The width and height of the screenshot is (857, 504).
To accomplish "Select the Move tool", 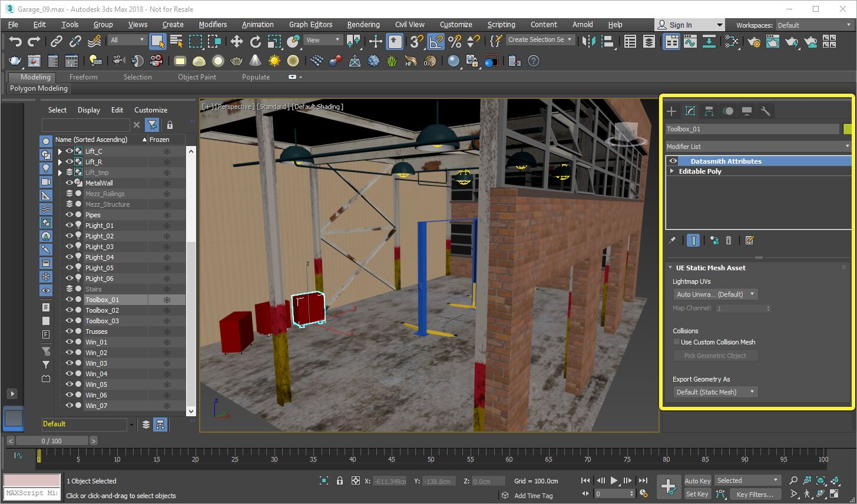I will coord(236,41).
